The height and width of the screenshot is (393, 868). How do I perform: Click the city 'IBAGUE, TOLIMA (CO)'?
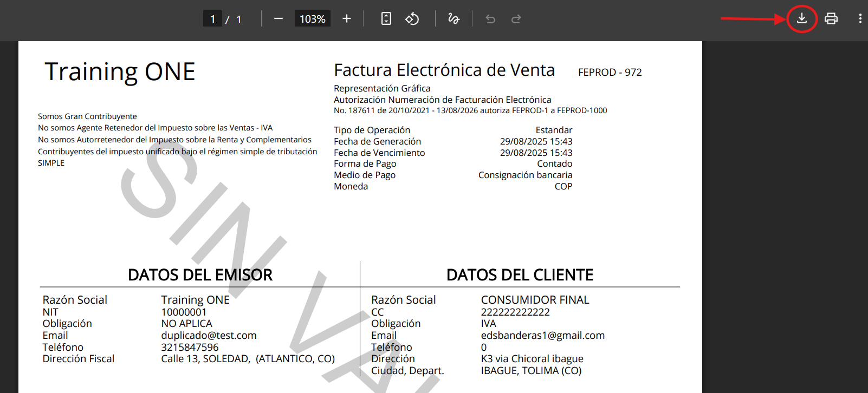click(x=531, y=371)
